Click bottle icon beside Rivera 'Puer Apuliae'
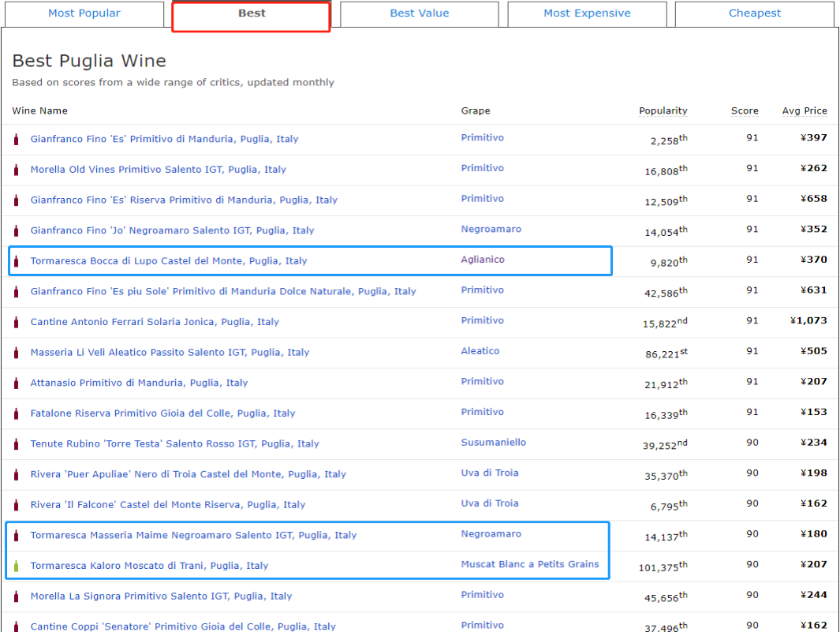Viewport: 840px width, 632px height. (16, 475)
